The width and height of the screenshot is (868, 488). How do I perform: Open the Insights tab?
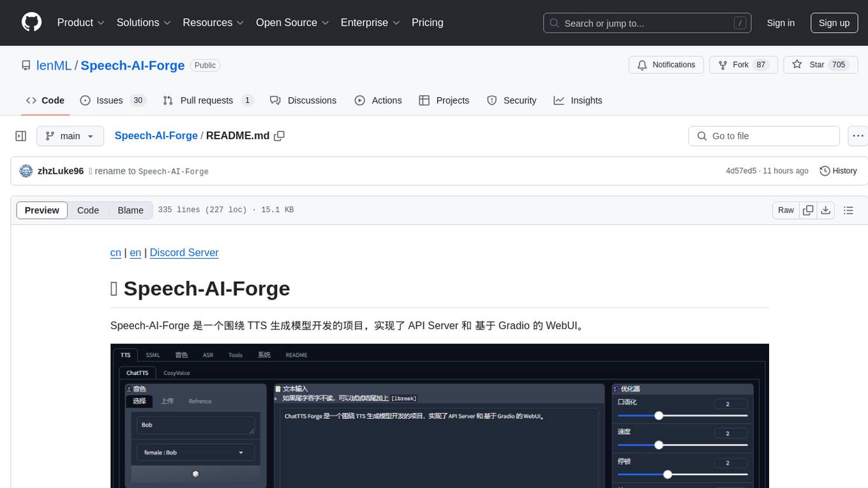point(578,100)
